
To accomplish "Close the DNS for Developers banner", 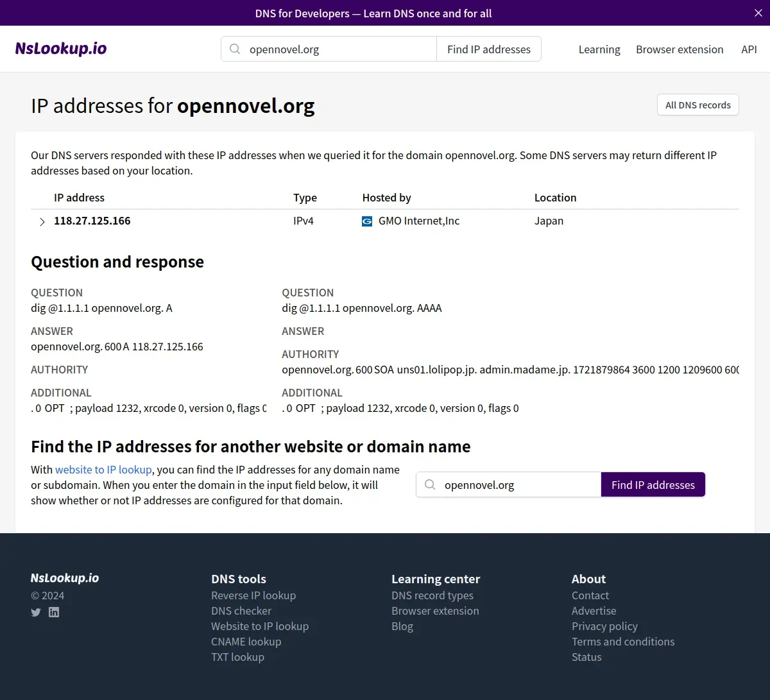I will pyautogui.click(x=758, y=13).
